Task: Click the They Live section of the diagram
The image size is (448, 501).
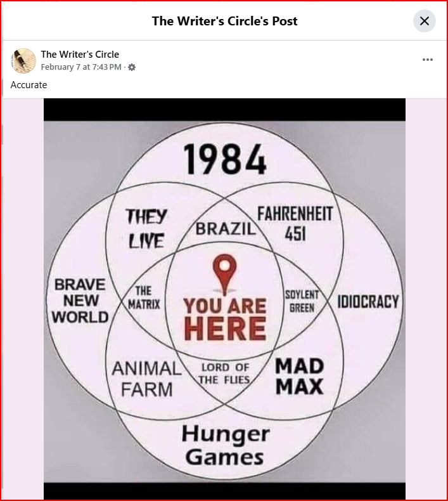Action: click(146, 228)
